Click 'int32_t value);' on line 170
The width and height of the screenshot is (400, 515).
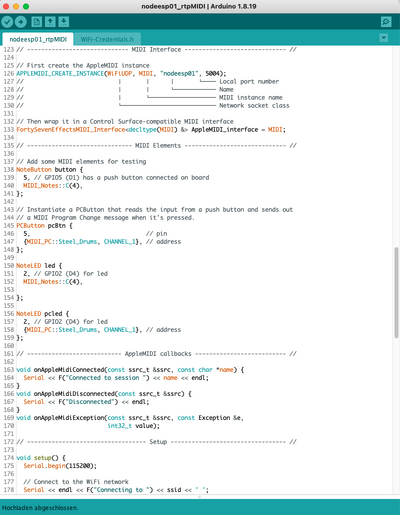[134, 425]
